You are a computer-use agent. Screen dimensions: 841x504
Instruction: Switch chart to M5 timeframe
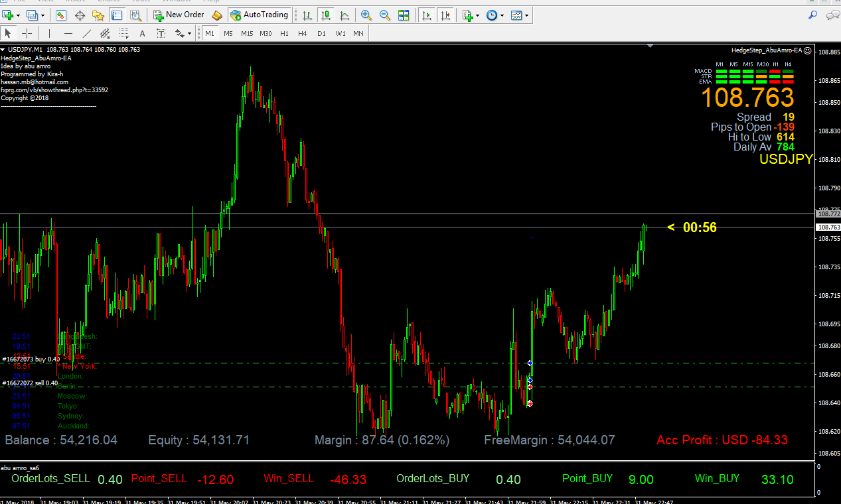(228, 33)
